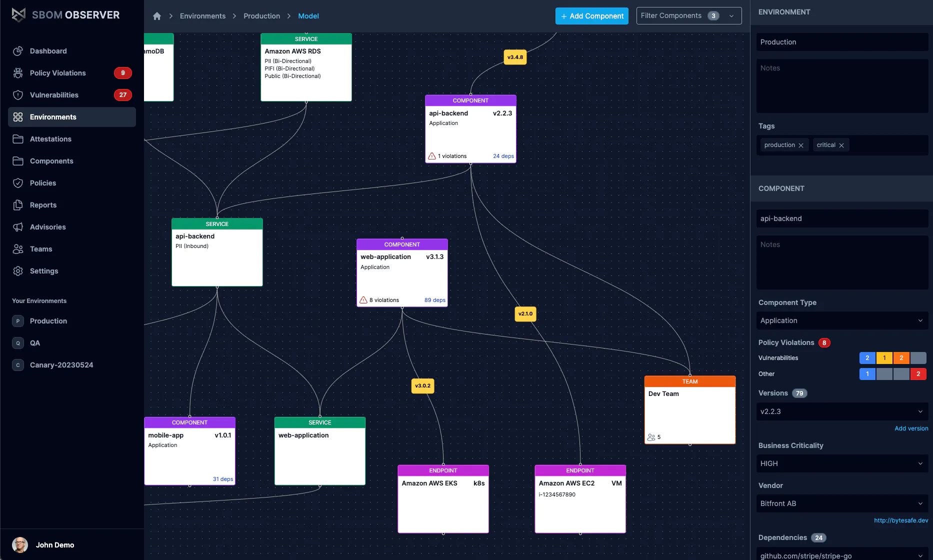Screen dimensions: 933x560
Task: Click the v3.4.8 edge version label
Action: pyautogui.click(x=515, y=57)
